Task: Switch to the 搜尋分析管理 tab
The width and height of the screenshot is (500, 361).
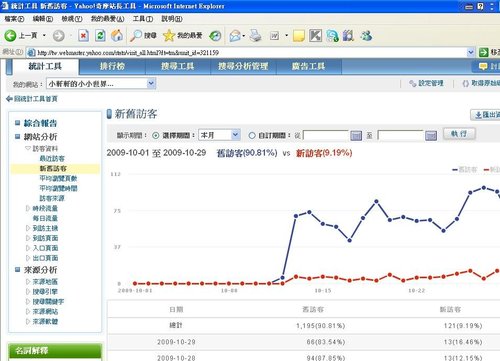Action: (x=243, y=66)
